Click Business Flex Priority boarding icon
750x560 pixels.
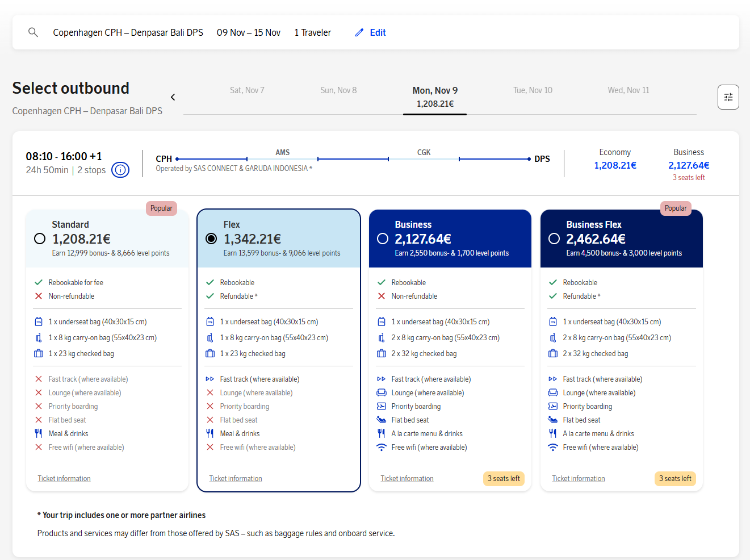[x=553, y=406]
